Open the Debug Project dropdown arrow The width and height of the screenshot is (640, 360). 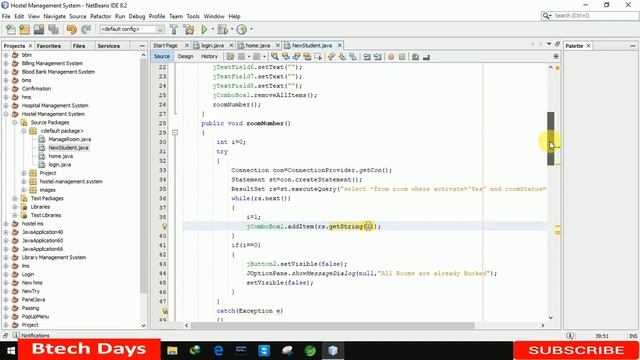pos(232,29)
